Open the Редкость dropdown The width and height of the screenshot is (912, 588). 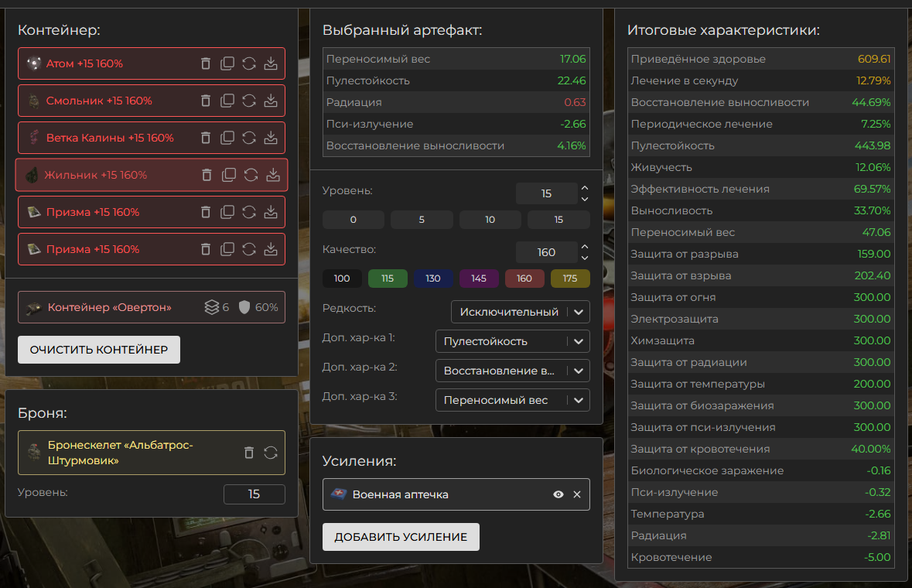[x=520, y=312]
